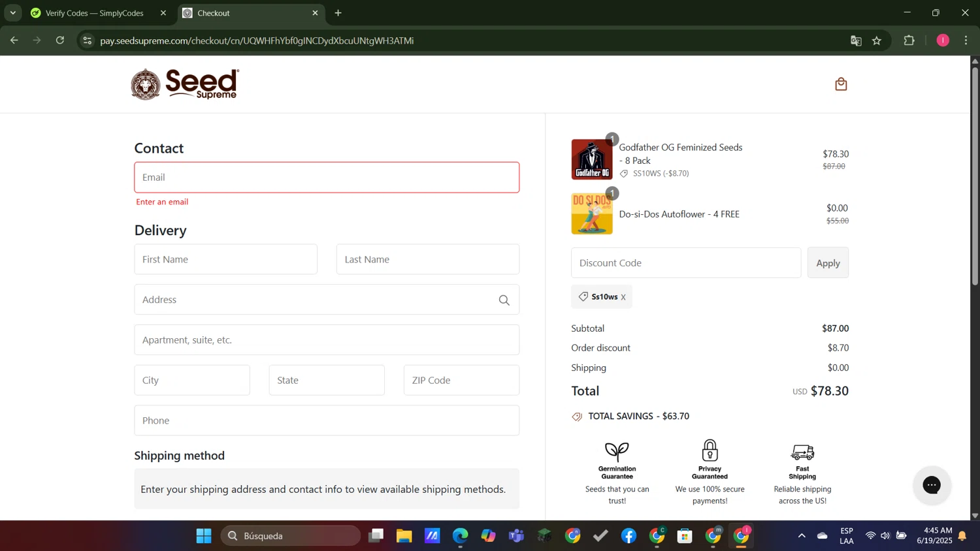The width and height of the screenshot is (980, 551).
Task: Open a new browser tab
Action: [338, 13]
